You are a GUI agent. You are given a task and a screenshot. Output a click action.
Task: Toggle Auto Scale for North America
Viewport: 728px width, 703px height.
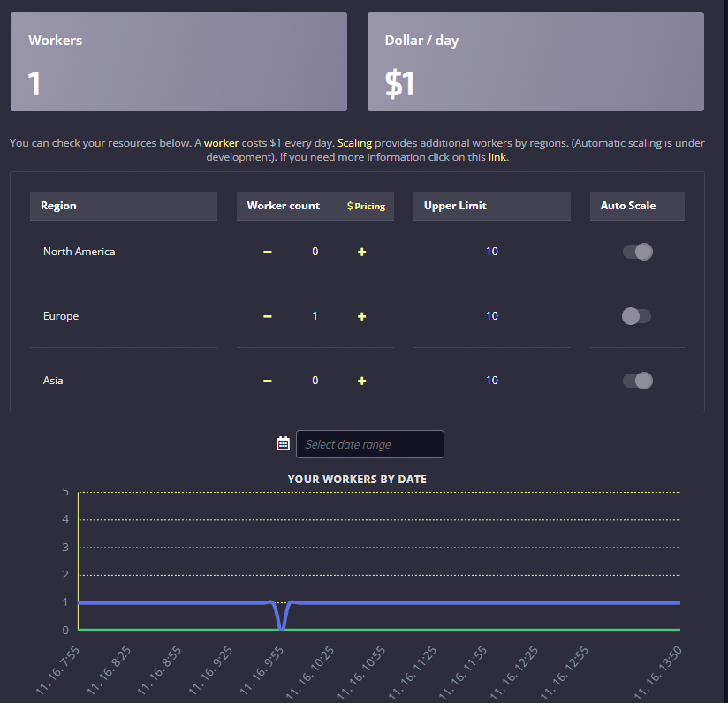tap(638, 252)
